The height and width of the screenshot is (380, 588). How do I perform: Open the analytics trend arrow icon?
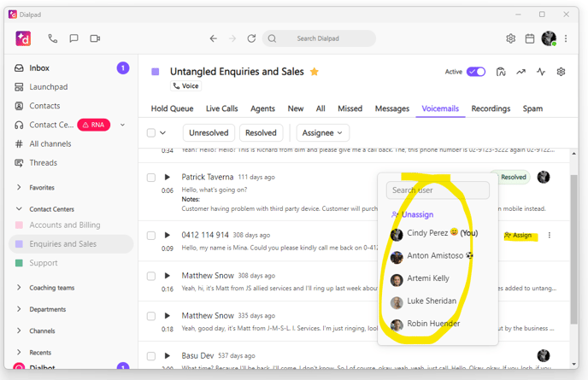[x=520, y=72]
